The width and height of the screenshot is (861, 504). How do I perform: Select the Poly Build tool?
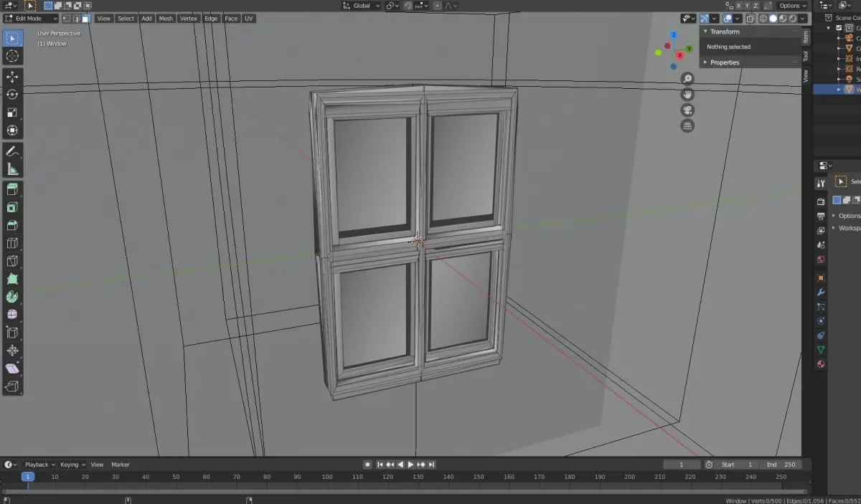point(13,279)
